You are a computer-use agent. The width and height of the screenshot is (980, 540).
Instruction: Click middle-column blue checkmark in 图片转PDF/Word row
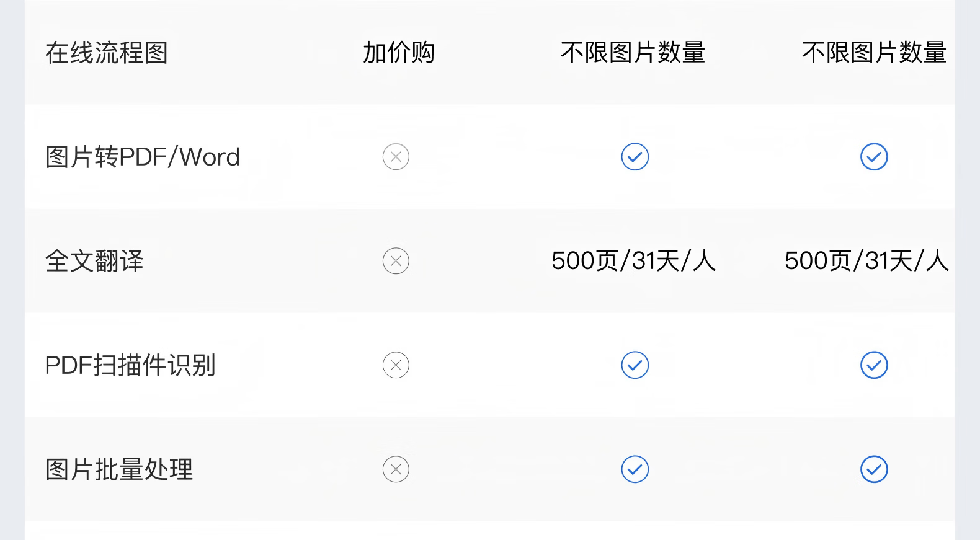(635, 157)
